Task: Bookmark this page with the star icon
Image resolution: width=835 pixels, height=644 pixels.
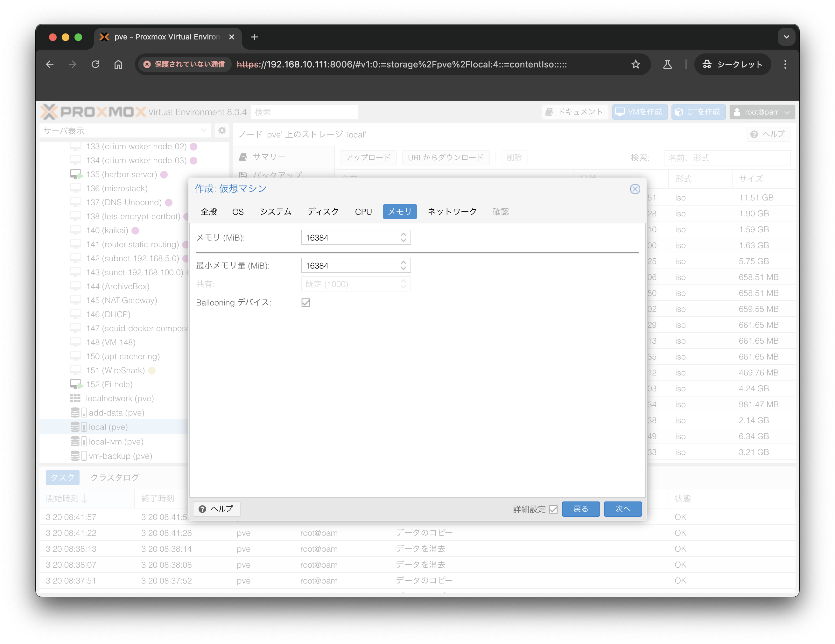Action: tap(635, 64)
